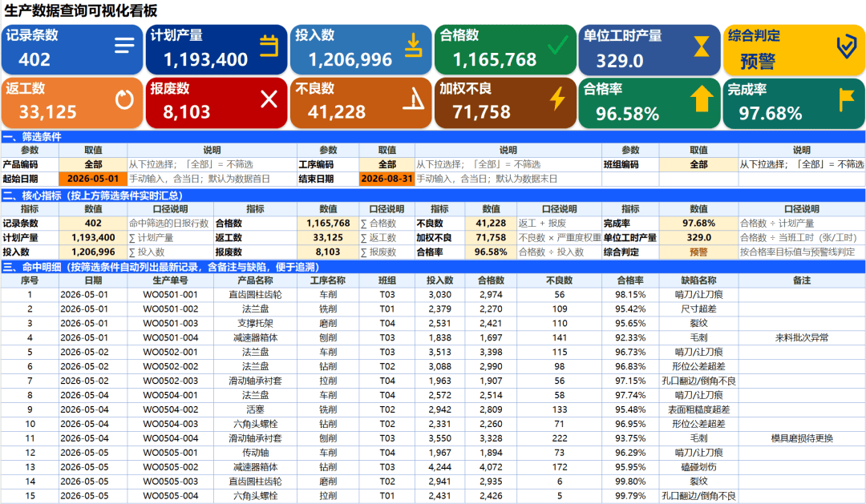Click the dashboard title 生产数据查询可视化看板
866x504 pixels.
[81, 10]
